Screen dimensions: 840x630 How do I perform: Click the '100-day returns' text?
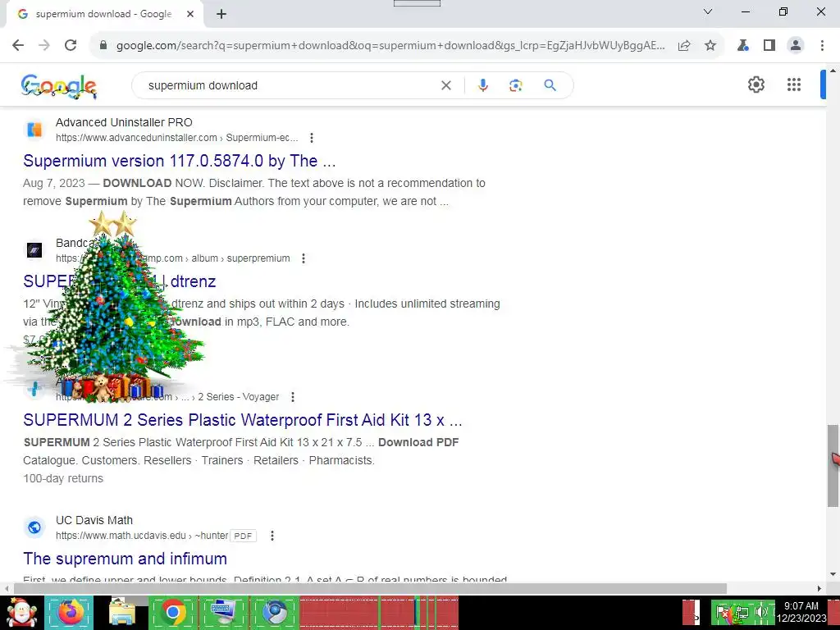(x=63, y=479)
